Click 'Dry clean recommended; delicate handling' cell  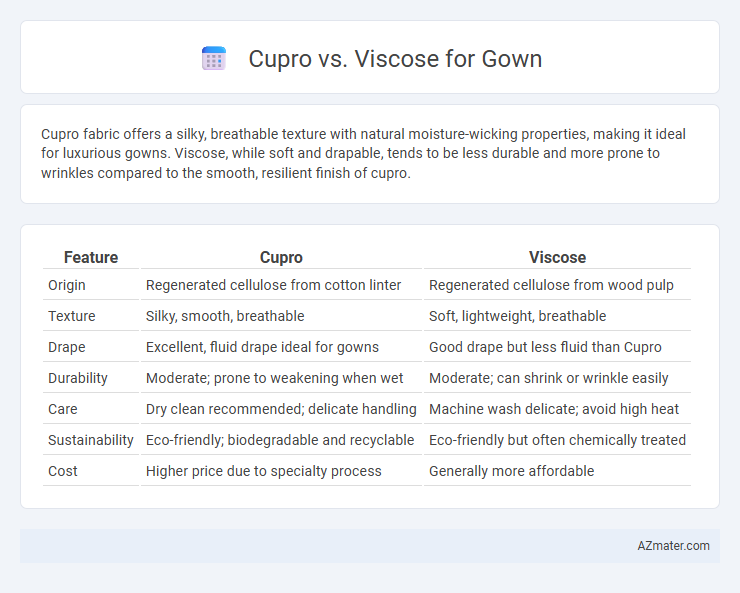click(x=281, y=409)
